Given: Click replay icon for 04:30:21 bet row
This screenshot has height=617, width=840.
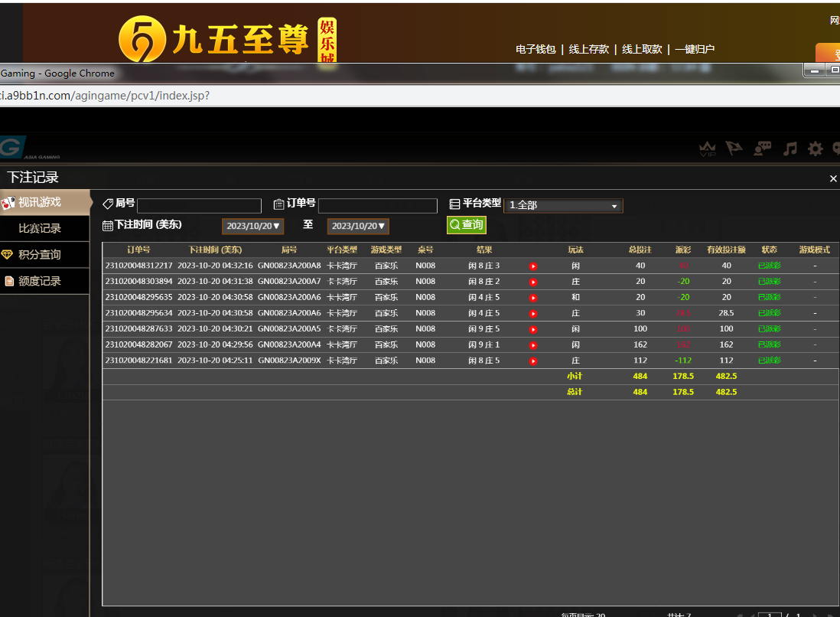Looking at the screenshot, I should click(533, 329).
